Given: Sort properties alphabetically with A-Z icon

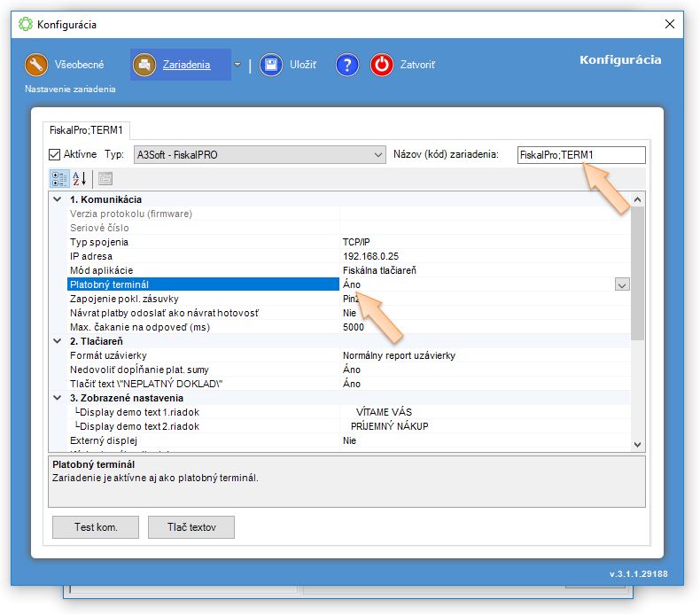Looking at the screenshot, I should [79, 178].
